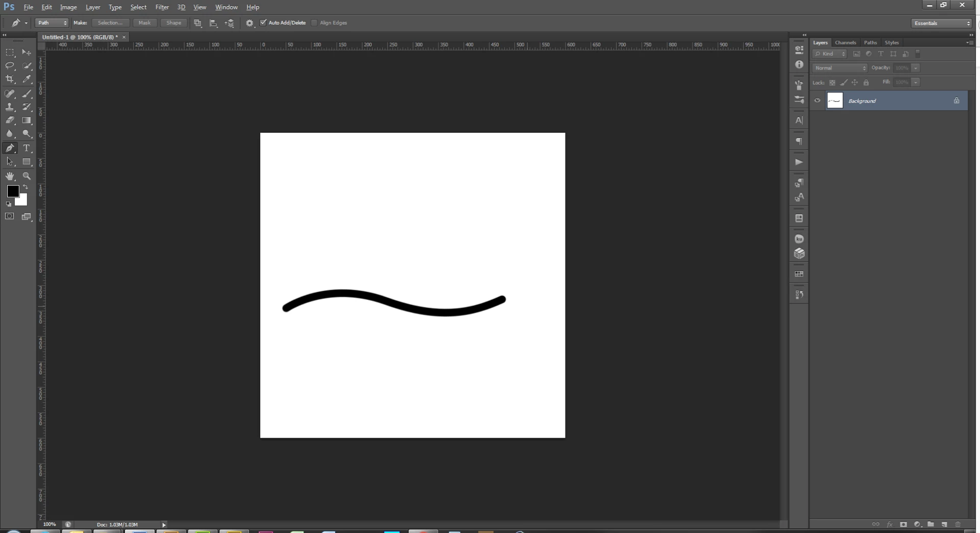Screen dimensions: 980x533
Task: Open the Normal blend mode dropdown
Action: pyautogui.click(x=840, y=68)
